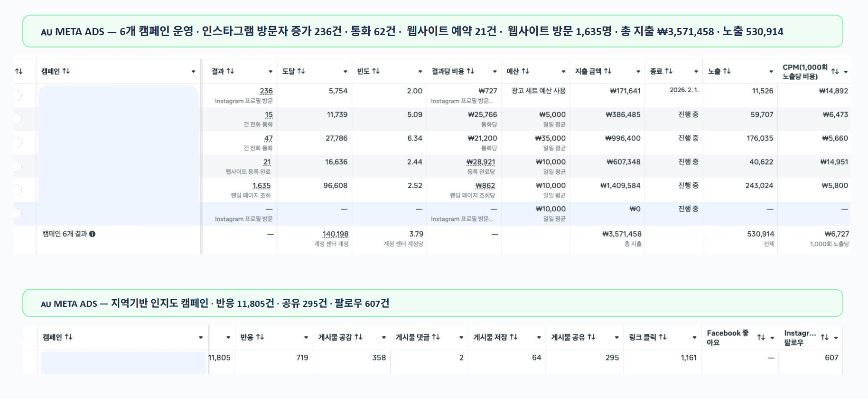Click the sort arrows next to 게시물 공감
This screenshot has height=399, width=868.
(358, 337)
